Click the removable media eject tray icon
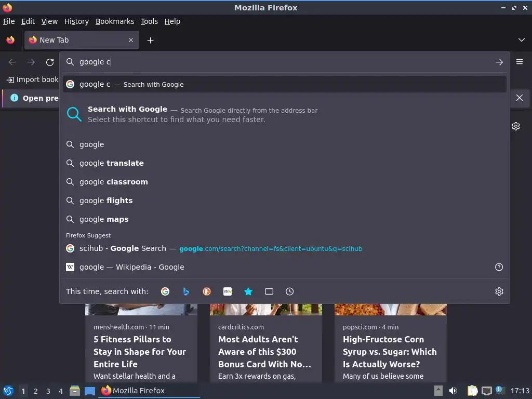The image size is (532, 399). coord(438,391)
